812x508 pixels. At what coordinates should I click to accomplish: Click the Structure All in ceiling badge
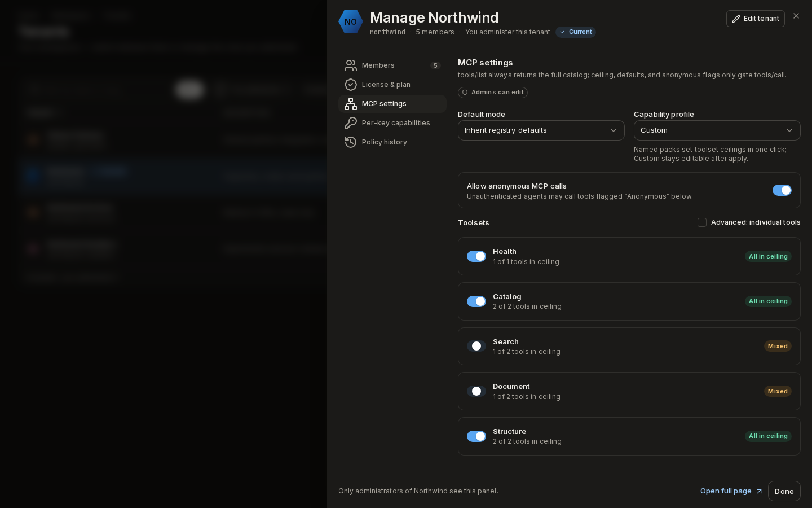point(768,436)
